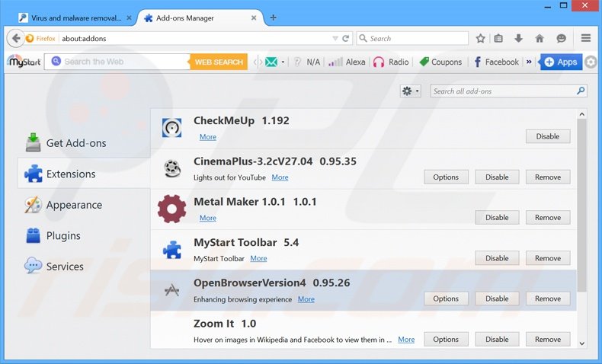Image resolution: width=602 pixels, height=364 pixels.
Task: Go to Firefox home page icon
Action: 540,38
